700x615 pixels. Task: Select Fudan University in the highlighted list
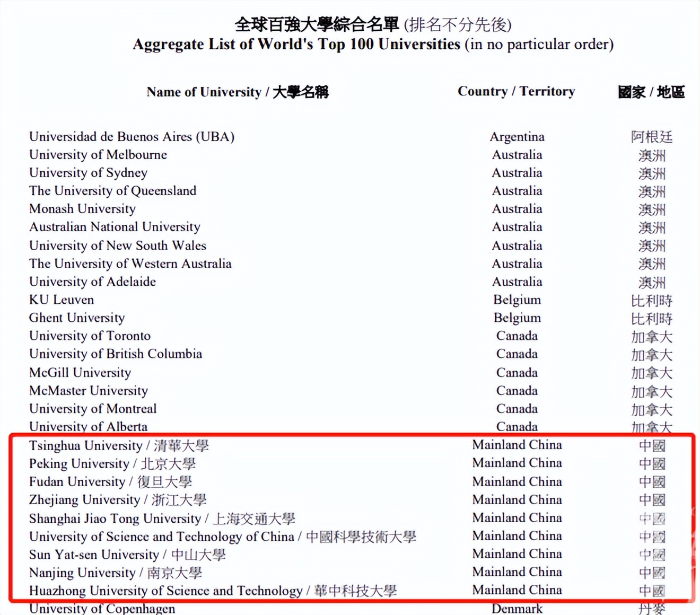coord(111,481)
